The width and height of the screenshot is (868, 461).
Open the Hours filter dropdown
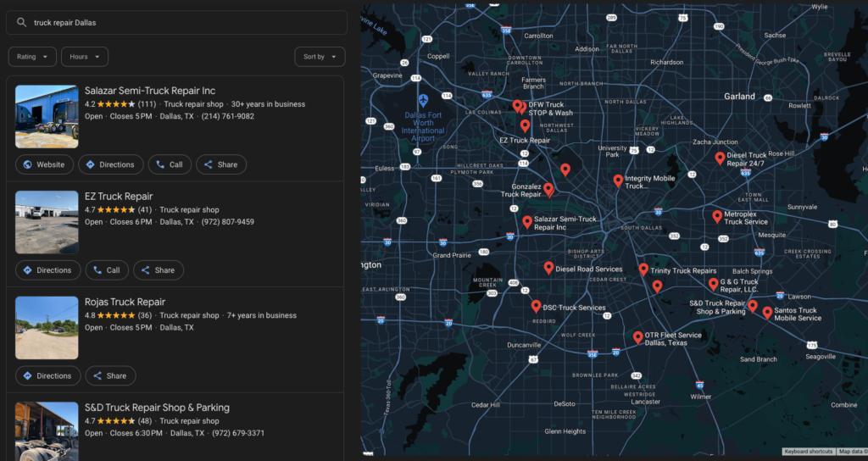click(85, 57)
